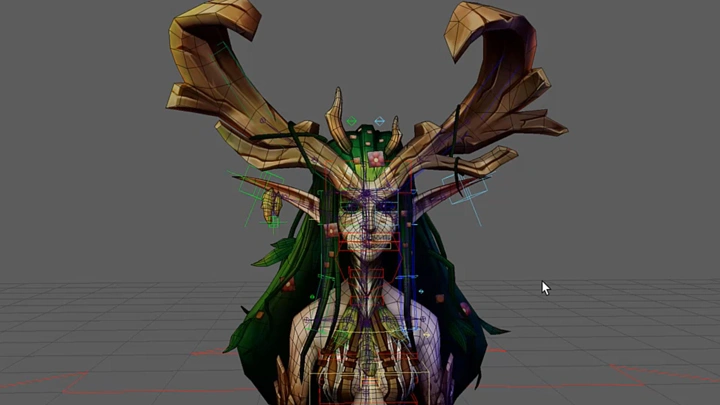This screenshot has width=720, height=405.
Task: Select the green diamond rig control above head
Action: coord(352,121)
